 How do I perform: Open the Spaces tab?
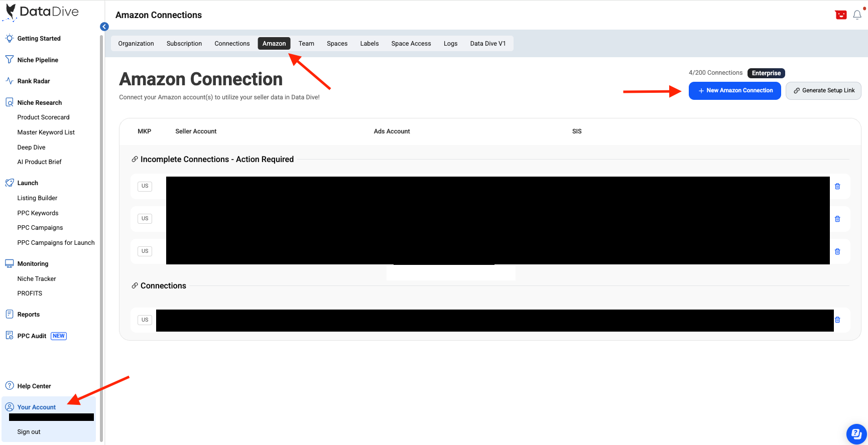click(x=337, y=44)
